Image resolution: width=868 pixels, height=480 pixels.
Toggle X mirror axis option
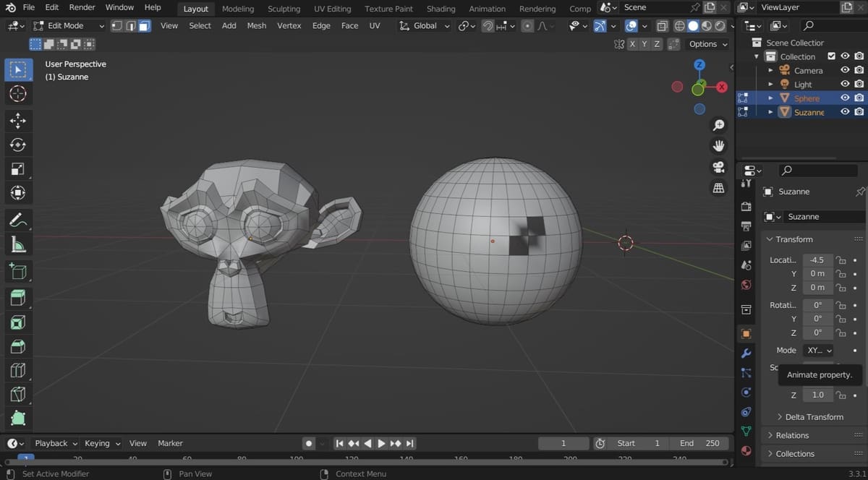[632, 44]
